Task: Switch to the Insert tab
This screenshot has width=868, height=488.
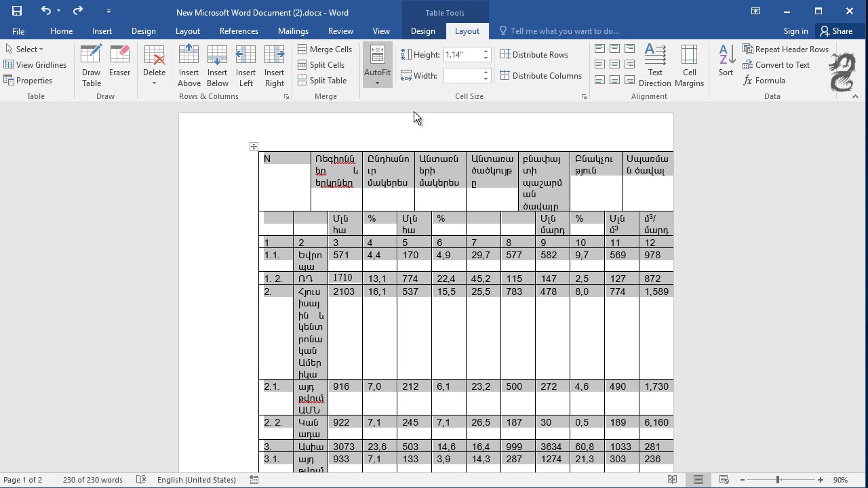Action: pyautogui.click(x=102, y=31)
